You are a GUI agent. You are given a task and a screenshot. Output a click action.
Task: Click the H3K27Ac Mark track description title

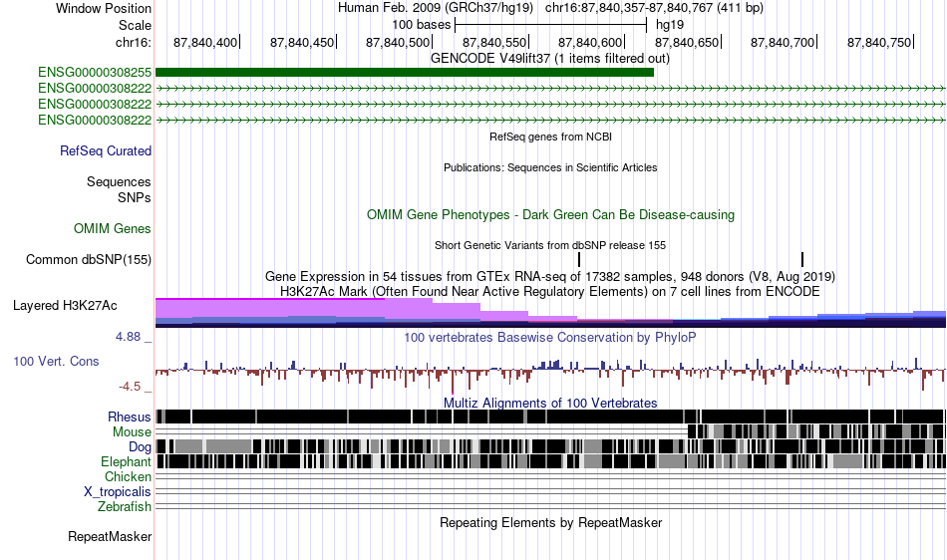point(550,292)
